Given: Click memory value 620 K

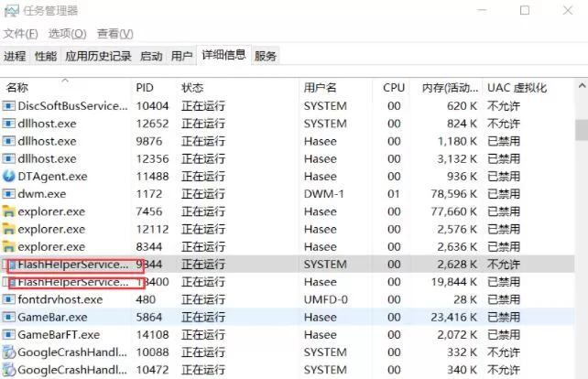Looking at the screenshot, I should [x=462, y=106].
